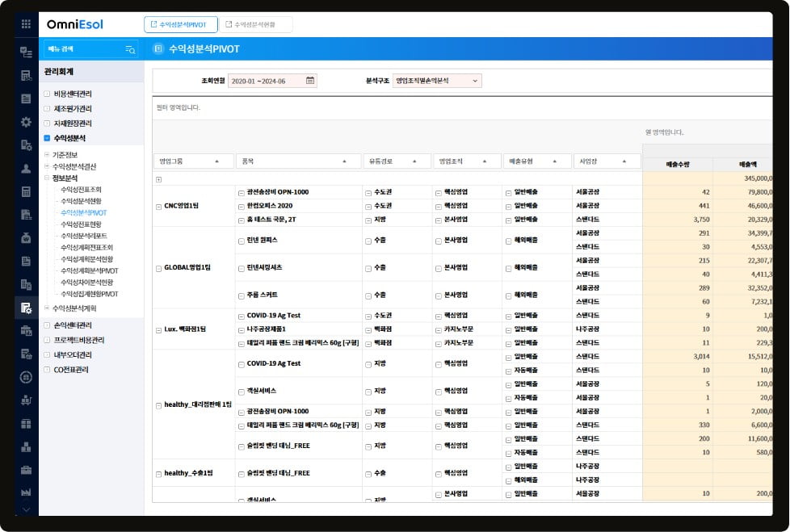Sort by the 유통경로 field arrow

coord(414,161)
